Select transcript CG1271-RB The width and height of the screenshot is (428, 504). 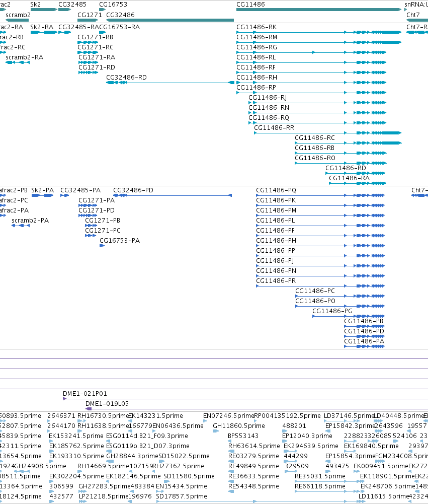tap(95, 37)
